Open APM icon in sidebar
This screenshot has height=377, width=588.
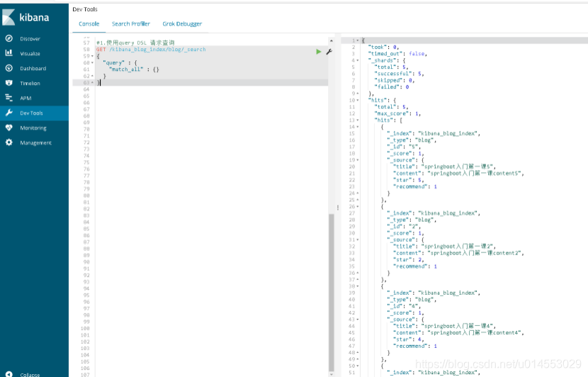pyautogui.click(x=9, y=98)
